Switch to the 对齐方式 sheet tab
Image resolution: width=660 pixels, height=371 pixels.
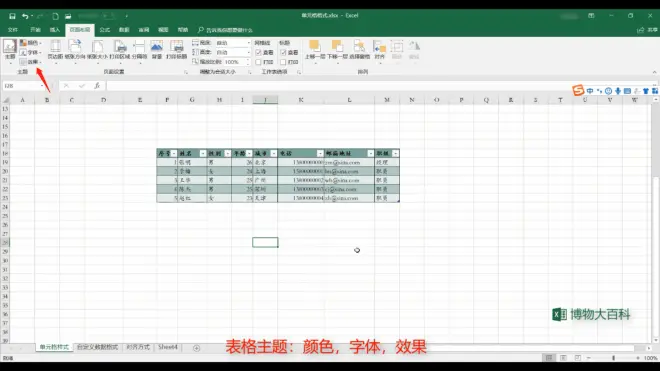click(138, 347)
